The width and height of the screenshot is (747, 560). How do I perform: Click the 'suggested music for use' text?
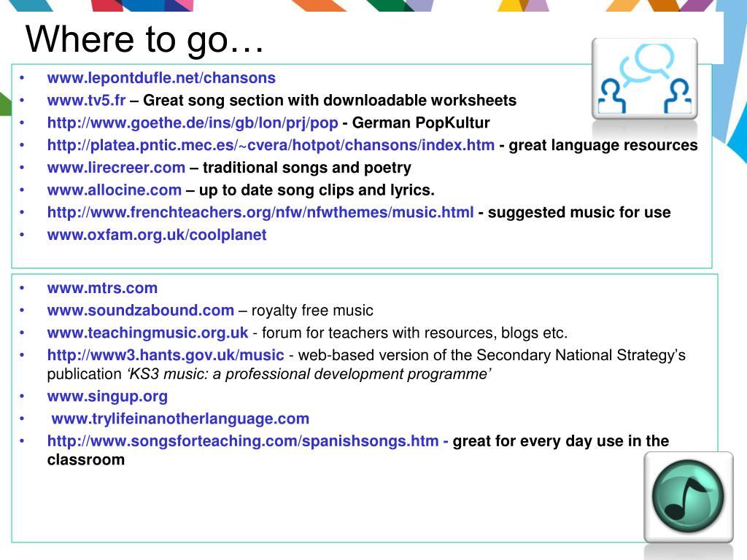click(x=578, y=212)
